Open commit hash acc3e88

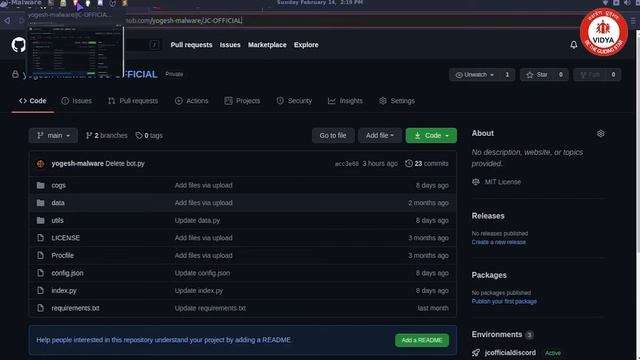pyautogui.click(x=347, y=164)
